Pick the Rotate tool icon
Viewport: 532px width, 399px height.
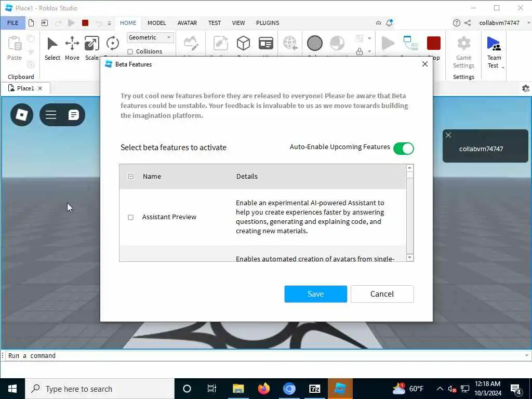[x=112, y=44]
